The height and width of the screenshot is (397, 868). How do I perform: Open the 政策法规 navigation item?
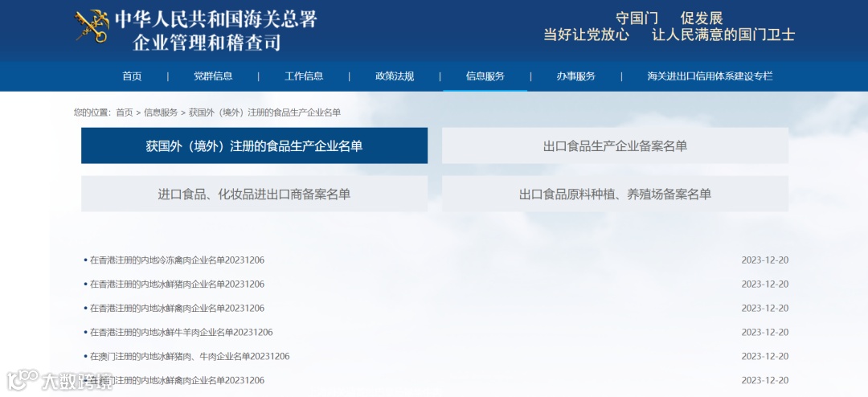pos(395,76)
